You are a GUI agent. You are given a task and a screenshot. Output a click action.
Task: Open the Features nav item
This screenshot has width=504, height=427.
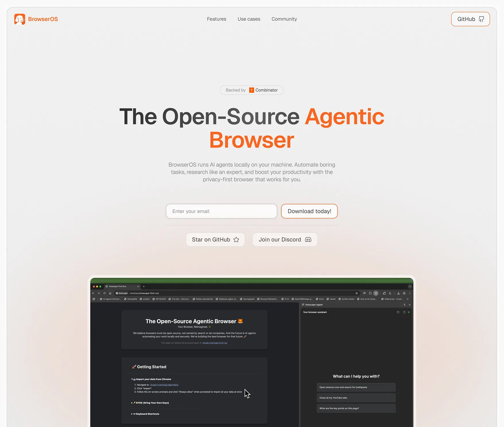tap(216, 19)
